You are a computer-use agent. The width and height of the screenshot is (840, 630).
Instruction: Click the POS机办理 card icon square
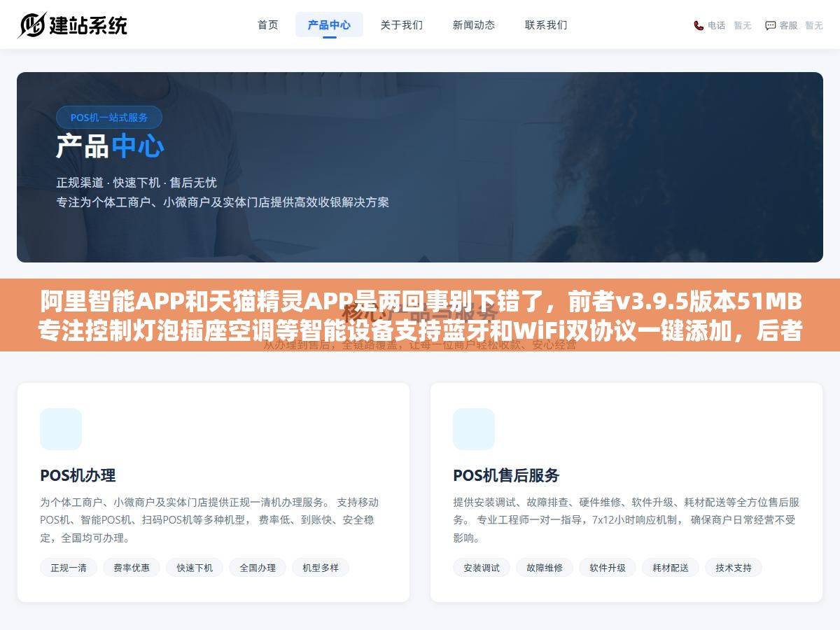tap(61, 429)
